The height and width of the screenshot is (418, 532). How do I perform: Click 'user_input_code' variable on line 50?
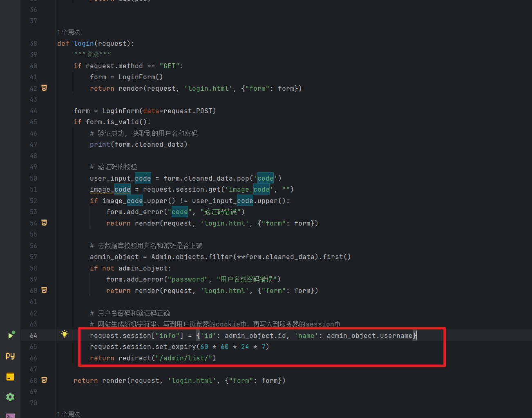click(121, 178)
